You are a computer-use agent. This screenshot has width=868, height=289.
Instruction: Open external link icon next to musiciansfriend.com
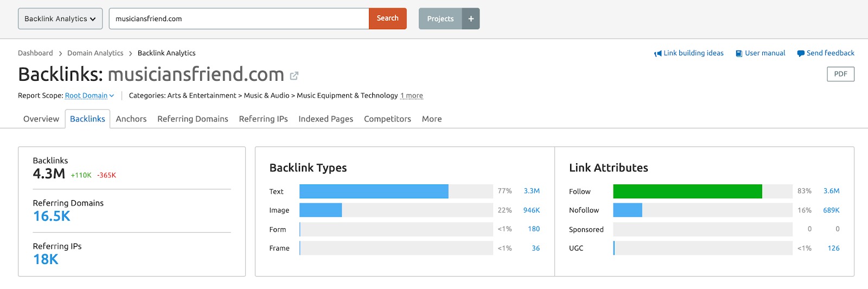(x=294, y=76)
